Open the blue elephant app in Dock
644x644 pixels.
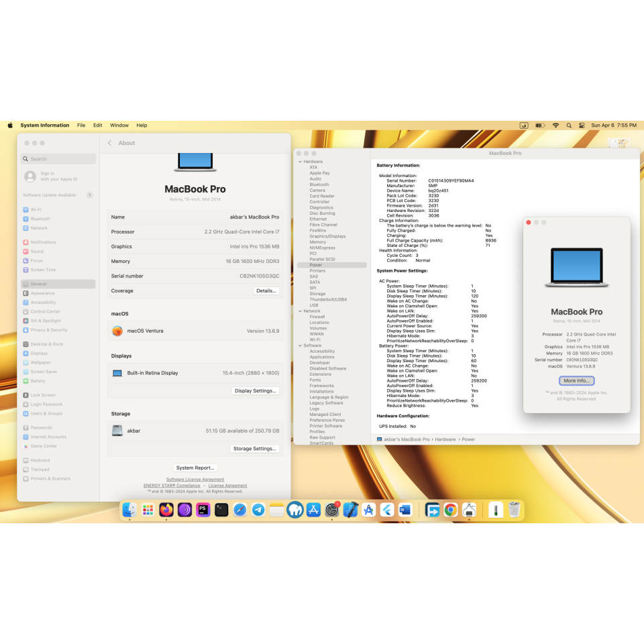[295, 510]
